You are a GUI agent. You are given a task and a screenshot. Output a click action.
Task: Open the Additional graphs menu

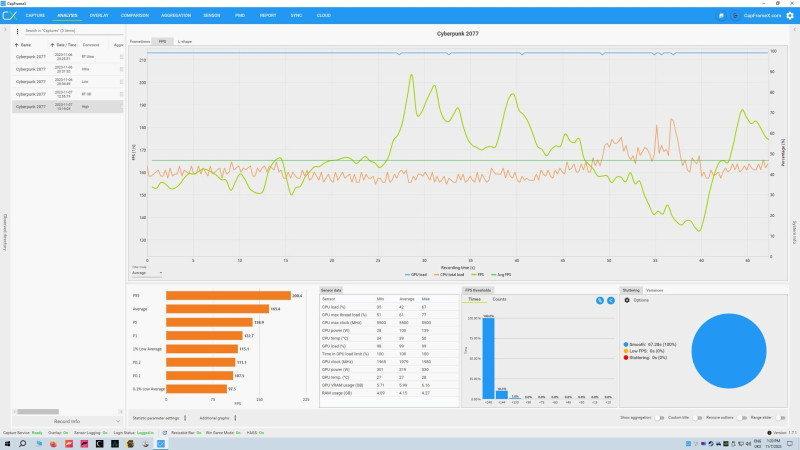coord(235,418)
